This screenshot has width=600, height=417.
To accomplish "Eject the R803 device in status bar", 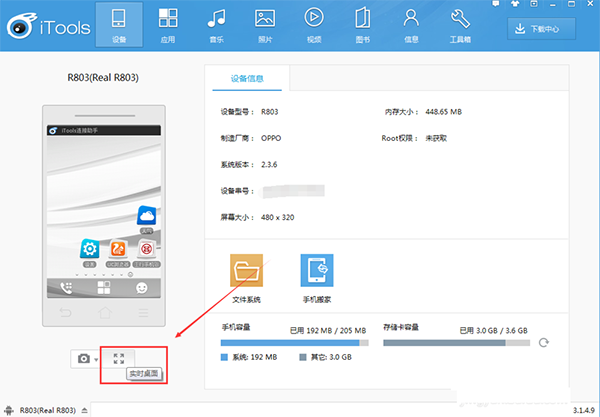I will click(x=83, y=409).
